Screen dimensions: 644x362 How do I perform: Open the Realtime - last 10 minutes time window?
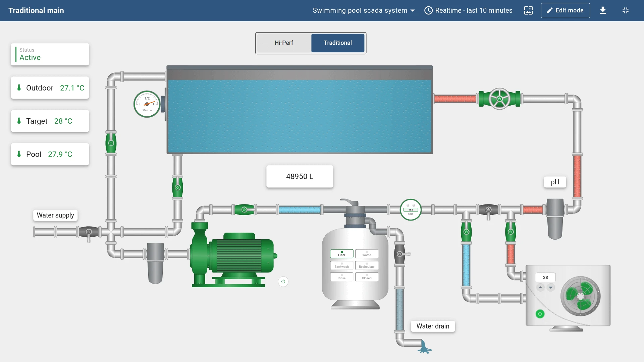[469, 10]
